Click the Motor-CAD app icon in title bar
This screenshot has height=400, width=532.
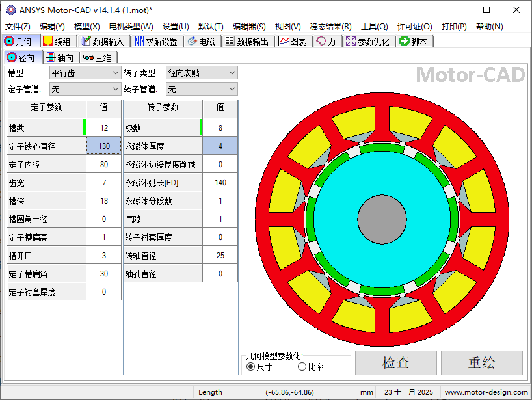click(11, 10)
